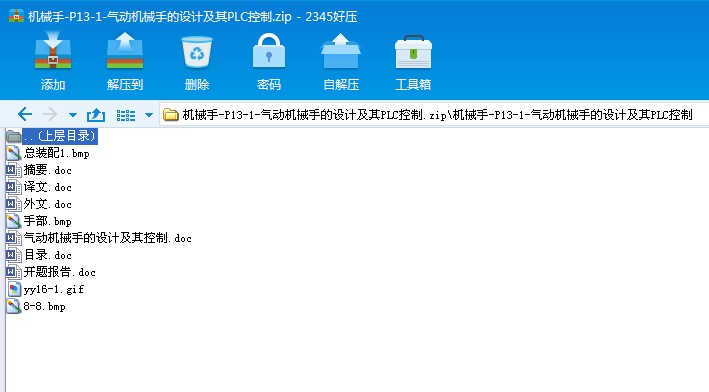The width and height of the screenshot is (709, 392).
Task: Expand the view mode dropdown arrow
Action: pos(149,115)
